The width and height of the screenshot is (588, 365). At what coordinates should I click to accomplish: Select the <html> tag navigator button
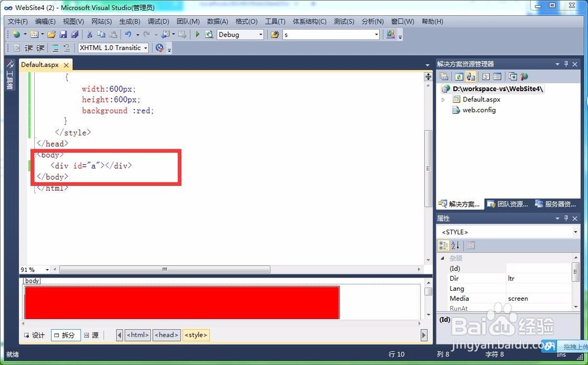[x=138, y=335]
